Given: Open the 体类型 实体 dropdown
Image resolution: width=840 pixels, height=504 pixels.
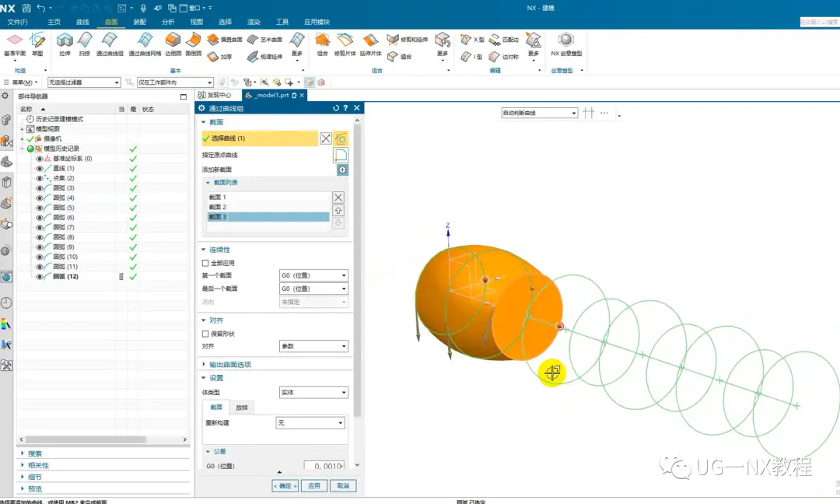Looking at the screenshot, I should point(313,393).
